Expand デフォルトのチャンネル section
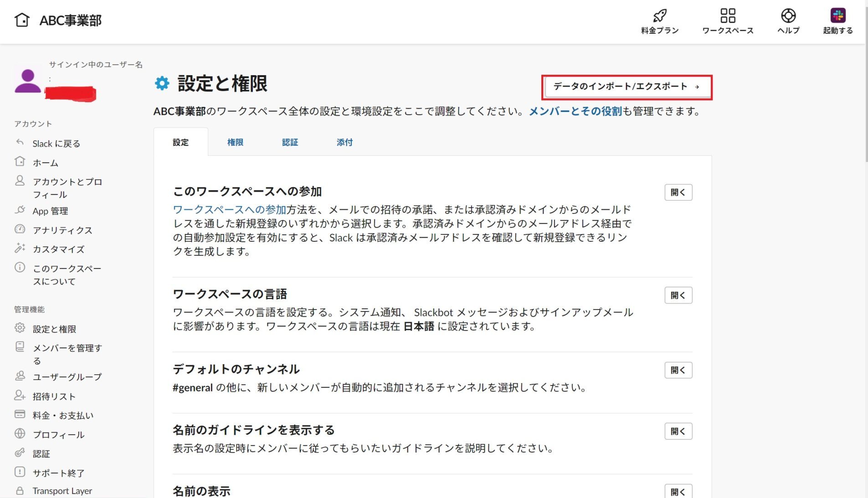Screen dimensions: 868x498 pos(678,370)
